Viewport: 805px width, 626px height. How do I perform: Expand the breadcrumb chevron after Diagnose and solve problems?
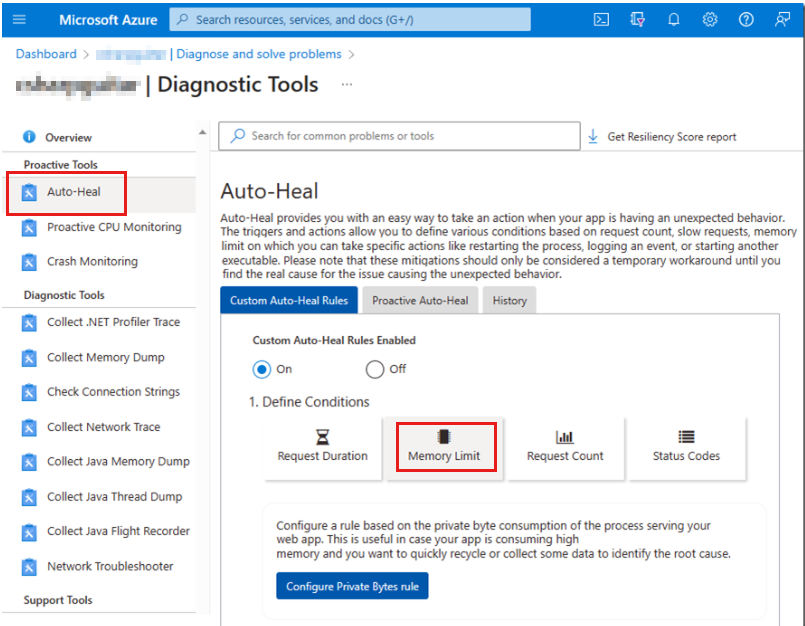click(x=352, y=54)
